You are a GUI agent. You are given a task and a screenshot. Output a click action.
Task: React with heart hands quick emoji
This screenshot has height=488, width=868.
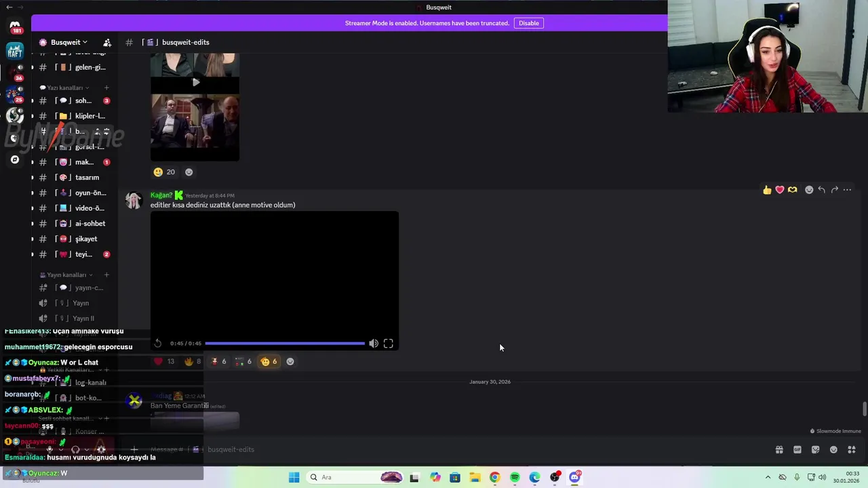[793, 190]
